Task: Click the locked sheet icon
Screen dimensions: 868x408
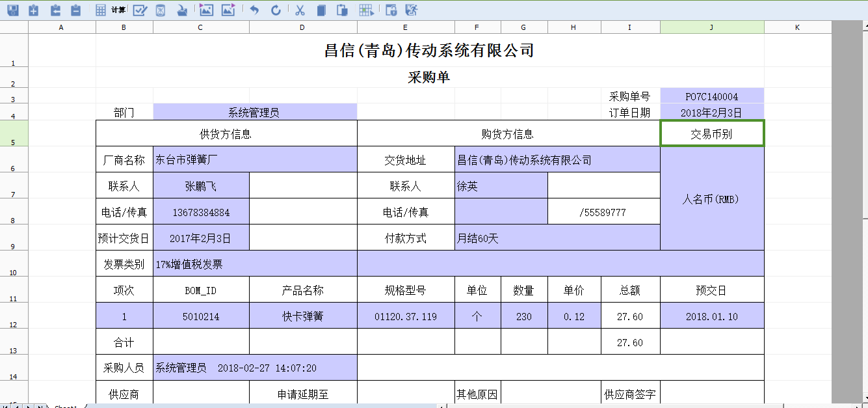Action: click(391, 10)
